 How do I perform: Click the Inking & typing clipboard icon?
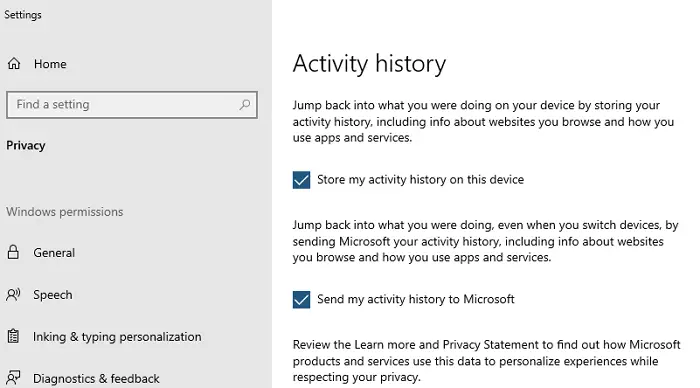click(13, 336)
